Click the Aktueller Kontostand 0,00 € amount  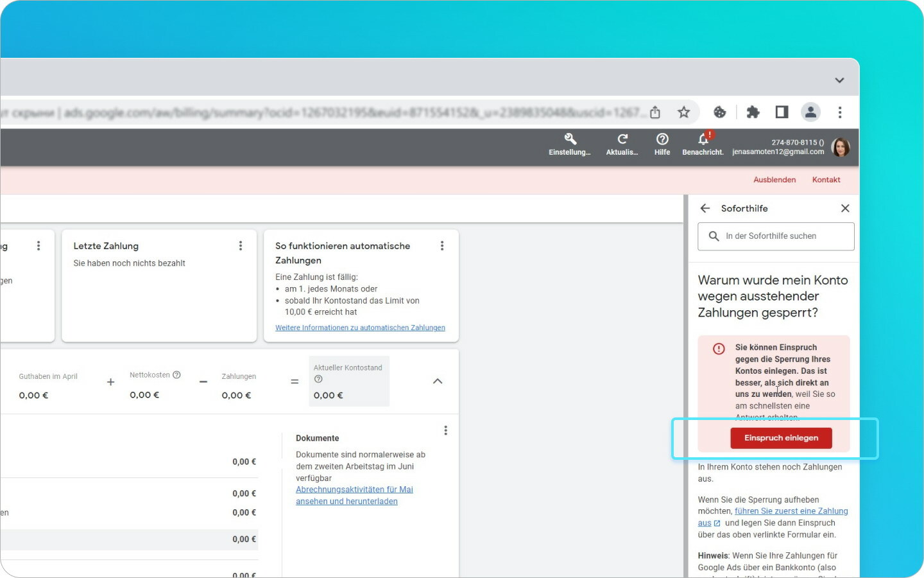pos(328,396)
